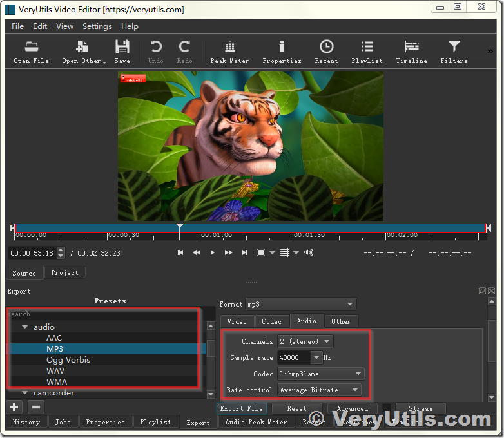Increment the current timecode spinner
Image resolution: width=504 pixels, height=438 pixels.
[61, 250]
